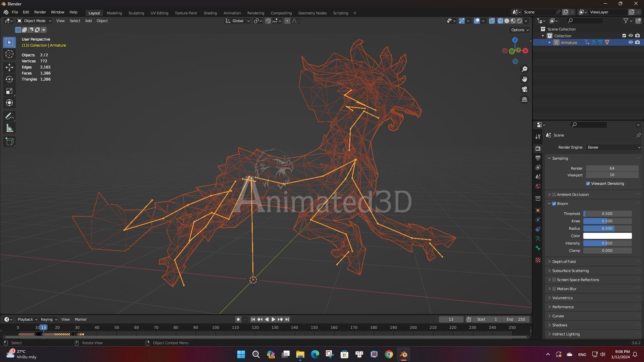Toggle camera view icon
Screen dimensions: 644x362
525,89
